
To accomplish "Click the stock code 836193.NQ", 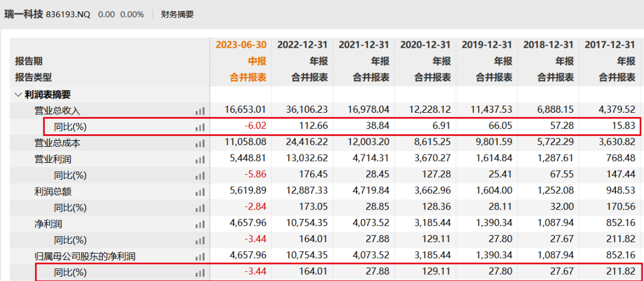I will point(68,14).
